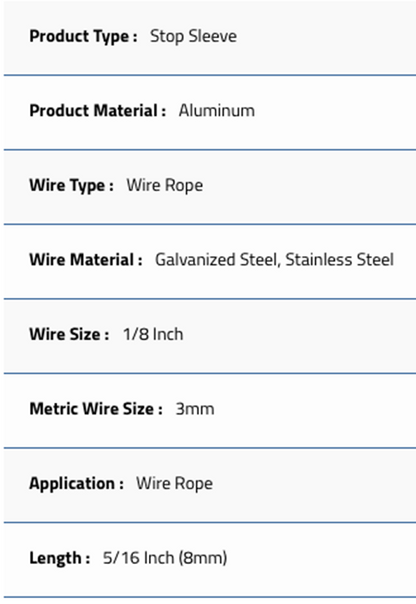This screenshot has width=416, height=604.
Task: Click the Application label
Action: tap(77, 484)
